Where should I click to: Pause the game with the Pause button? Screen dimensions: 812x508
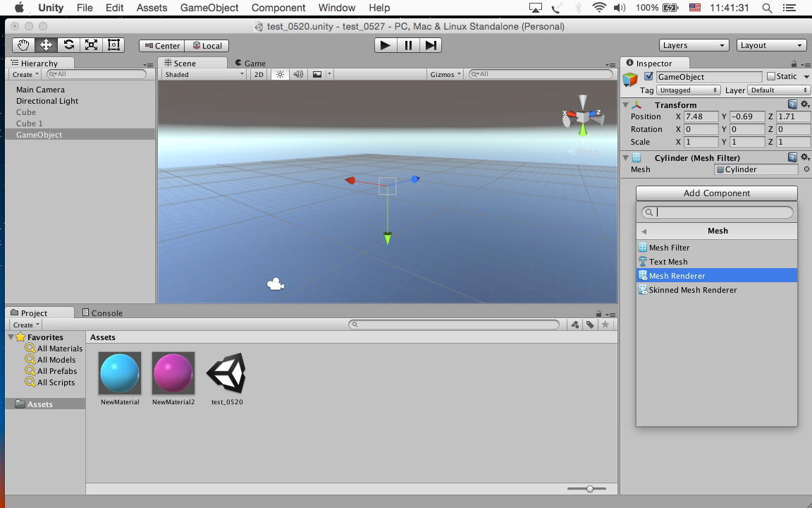coord(408,46)
